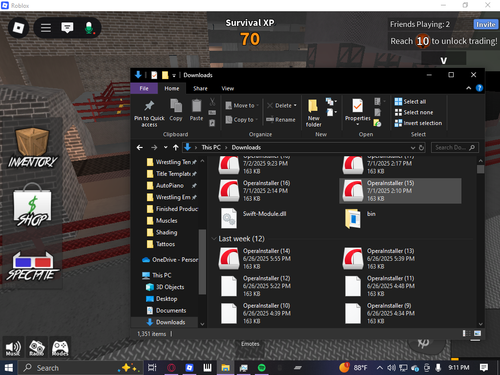This screenshot has height=375, width=500.
Task: Select 3D Objects in navigation pane
Action: tap(165, 287)
